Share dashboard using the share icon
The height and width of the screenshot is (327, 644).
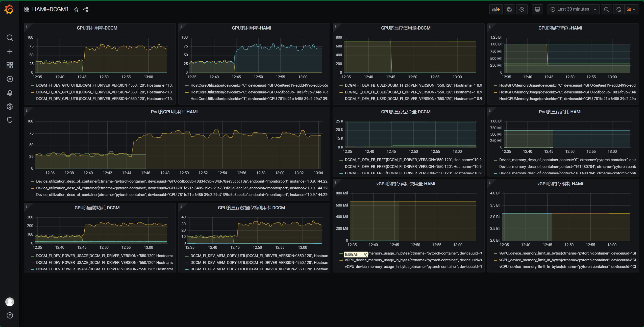[x=86, y=9]
